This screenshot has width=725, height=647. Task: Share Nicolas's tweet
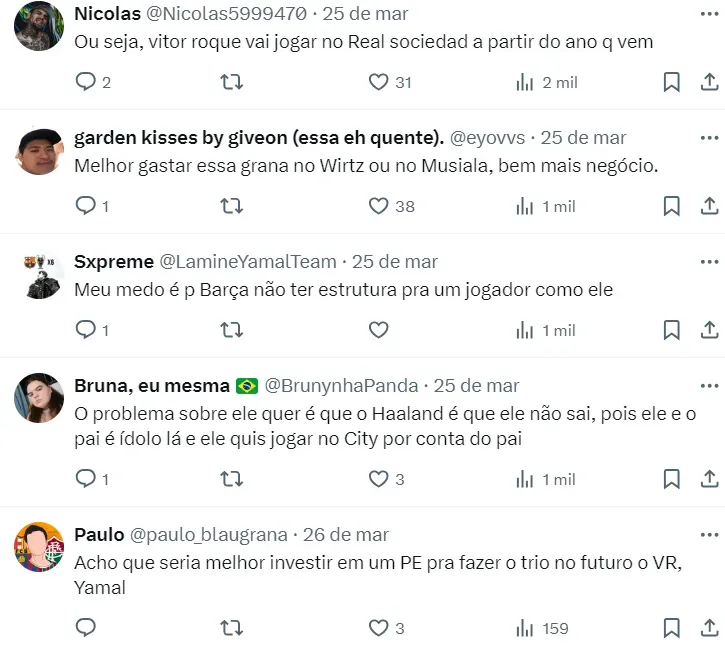click(709, 82)
